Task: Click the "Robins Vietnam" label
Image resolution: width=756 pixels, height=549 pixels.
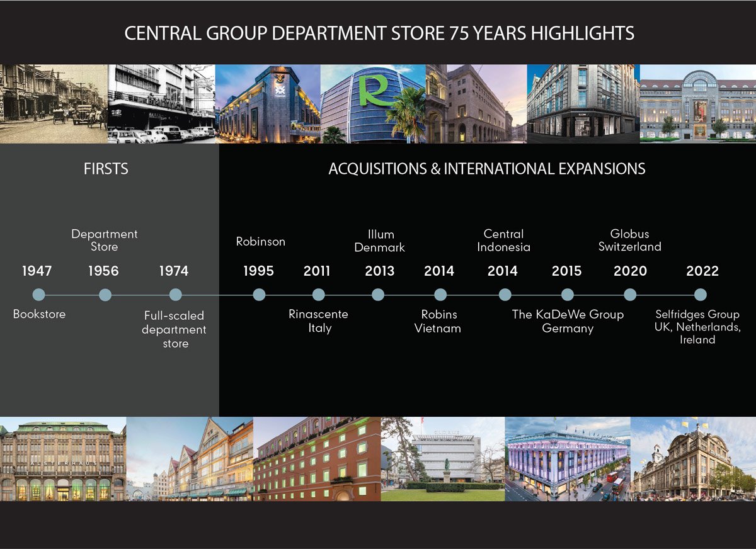Action: 438,321
